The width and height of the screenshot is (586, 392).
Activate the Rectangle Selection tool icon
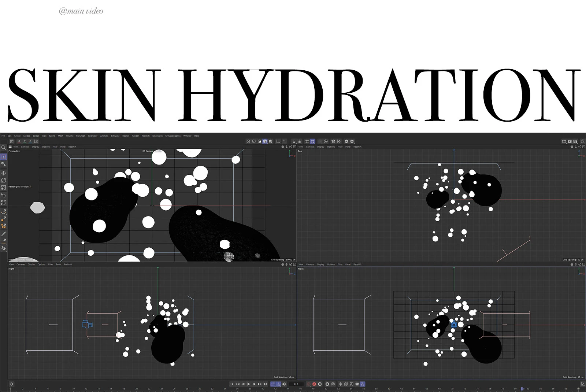[x=4, y=157]
